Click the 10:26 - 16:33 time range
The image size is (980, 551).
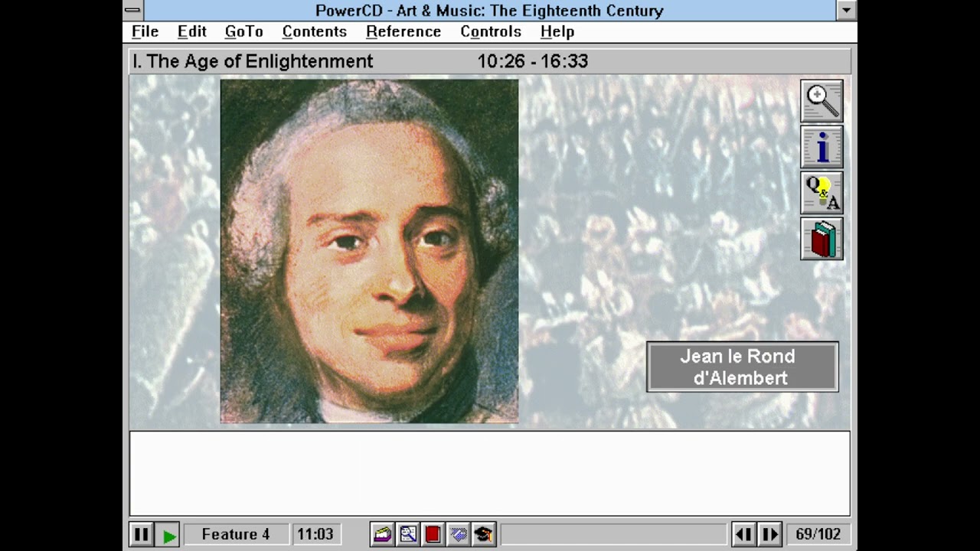pos(533,61)
